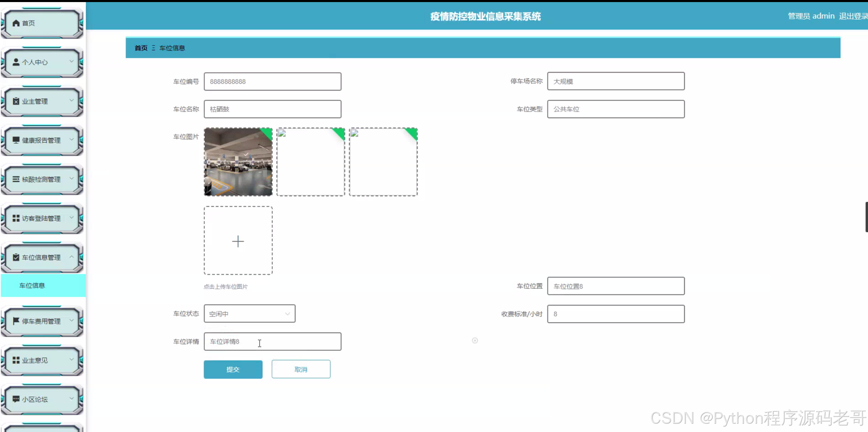Click the 车位编号 input field
The width and height of the screenshot is (868, 432).
tap(272, 82)
